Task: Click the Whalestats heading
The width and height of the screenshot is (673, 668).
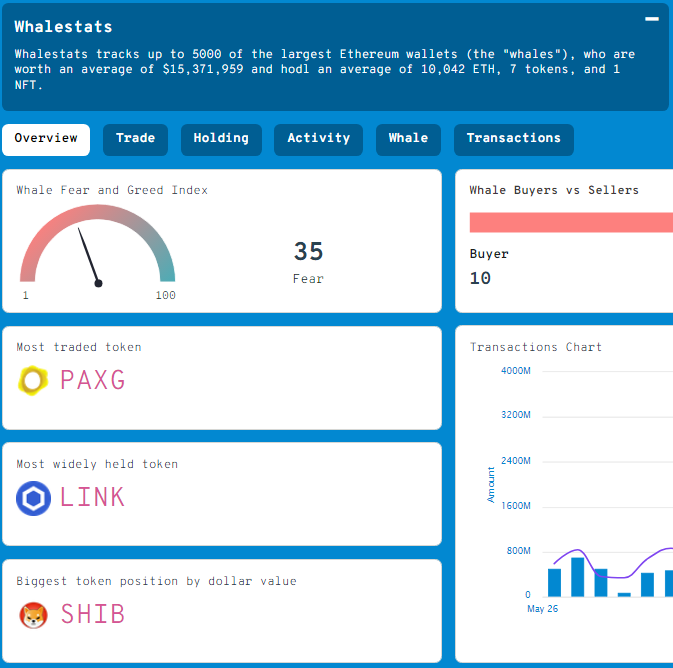Action: [x=64, y=27]
